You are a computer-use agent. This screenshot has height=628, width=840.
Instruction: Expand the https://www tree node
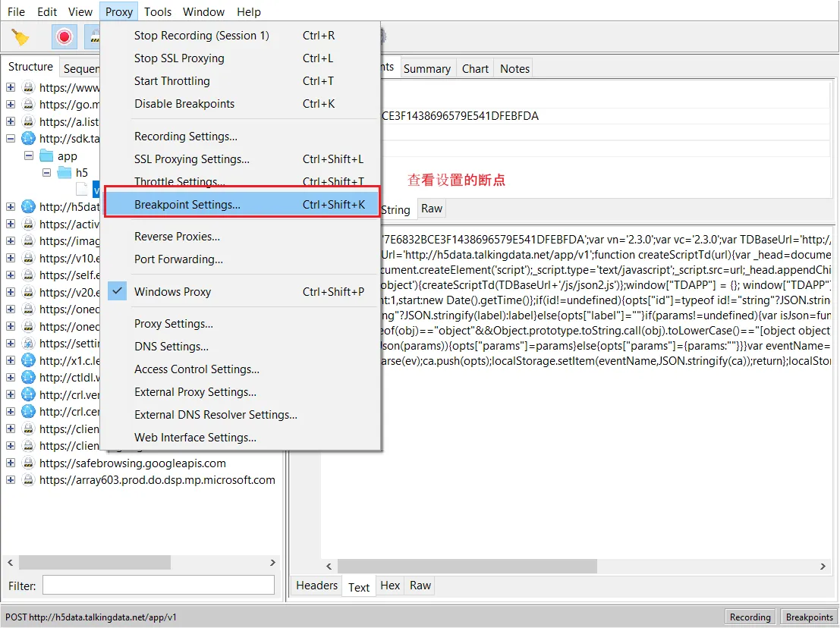tap(11, 87)
